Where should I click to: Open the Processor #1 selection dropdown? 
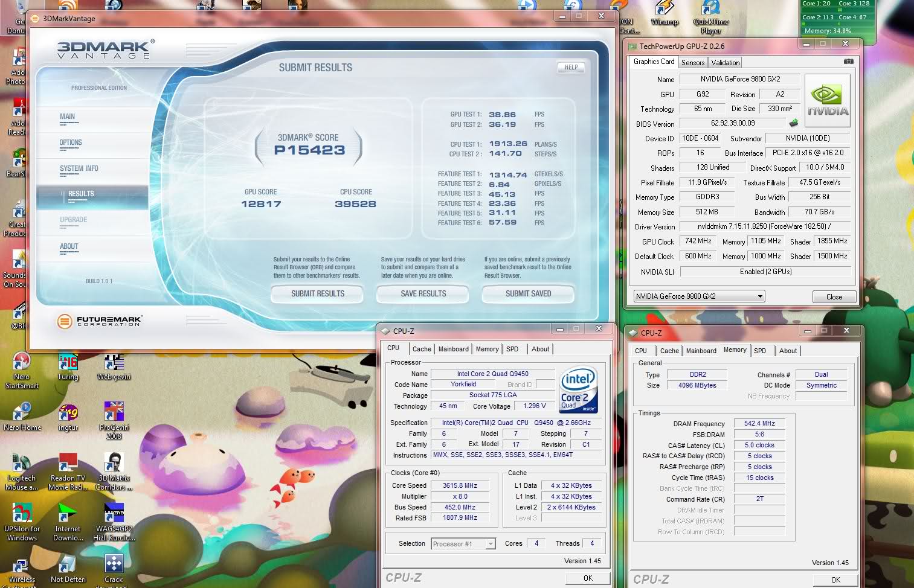[463, 544]
